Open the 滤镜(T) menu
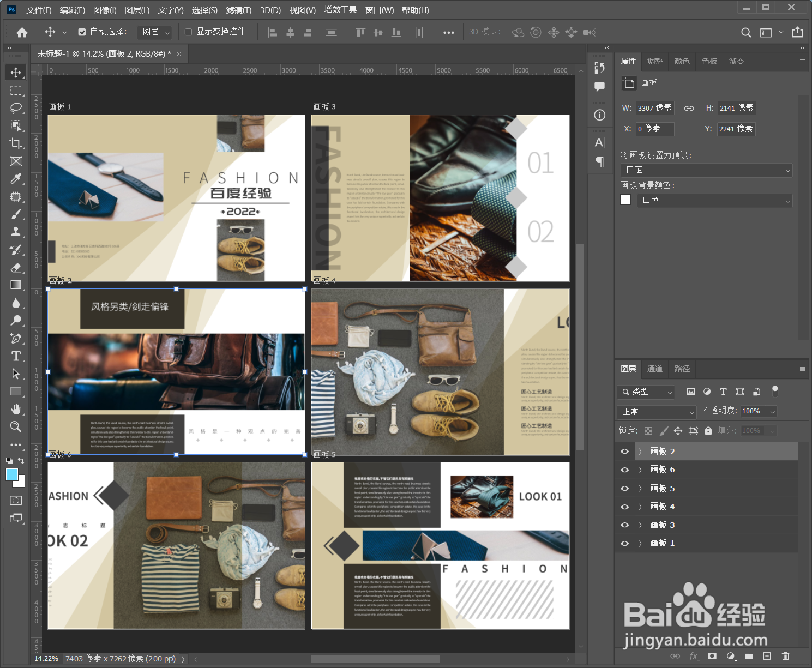This screenshot has width=812, height=668. [239, 10]
